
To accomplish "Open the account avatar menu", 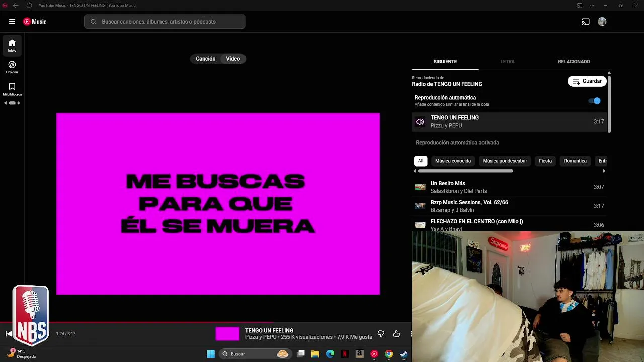I will click(602, 22).
